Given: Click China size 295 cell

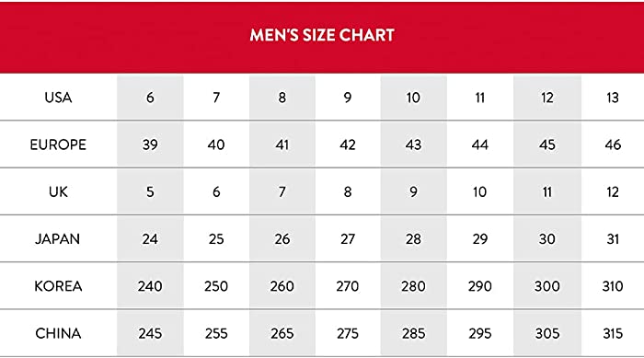Looking at the screenshot, I should (x=479, y=333).
